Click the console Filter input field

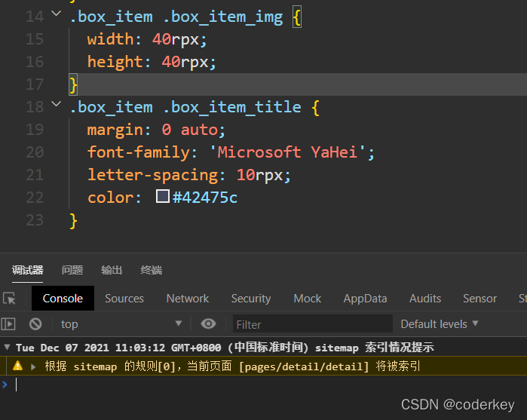pos(313,323)
